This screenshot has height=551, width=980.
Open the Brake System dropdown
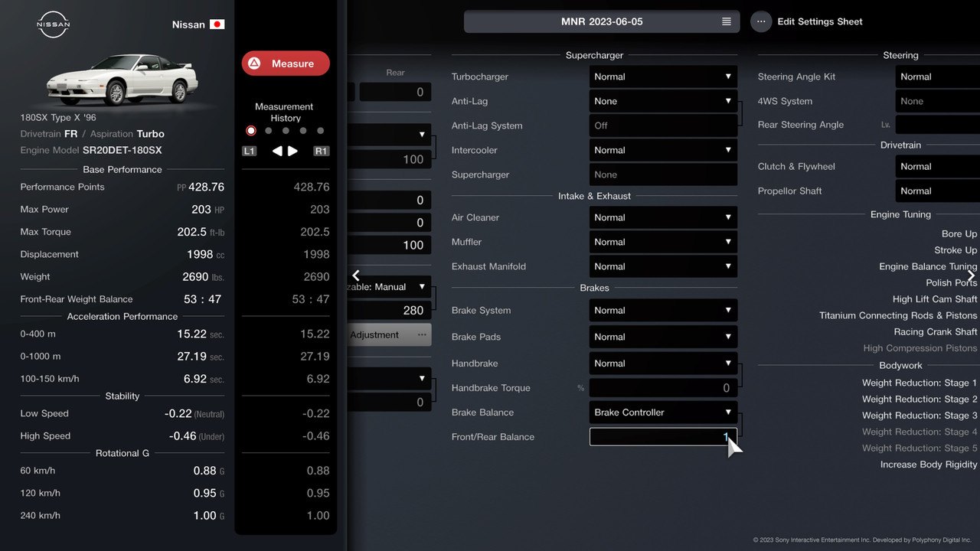coord(664,310)
